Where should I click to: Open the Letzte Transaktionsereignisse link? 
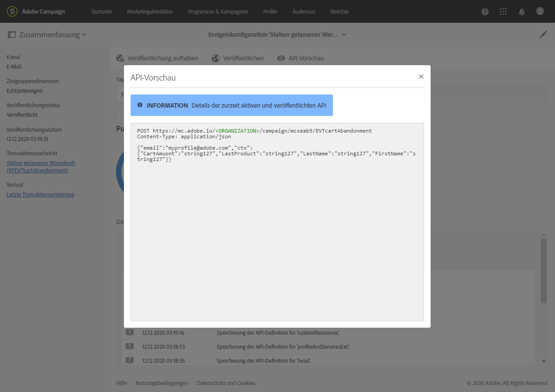40,195
